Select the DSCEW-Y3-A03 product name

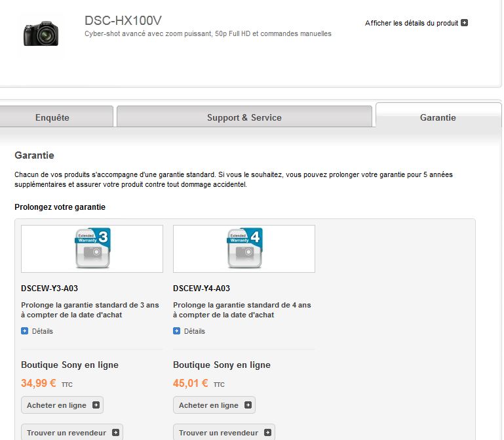(x=50, y=289)
